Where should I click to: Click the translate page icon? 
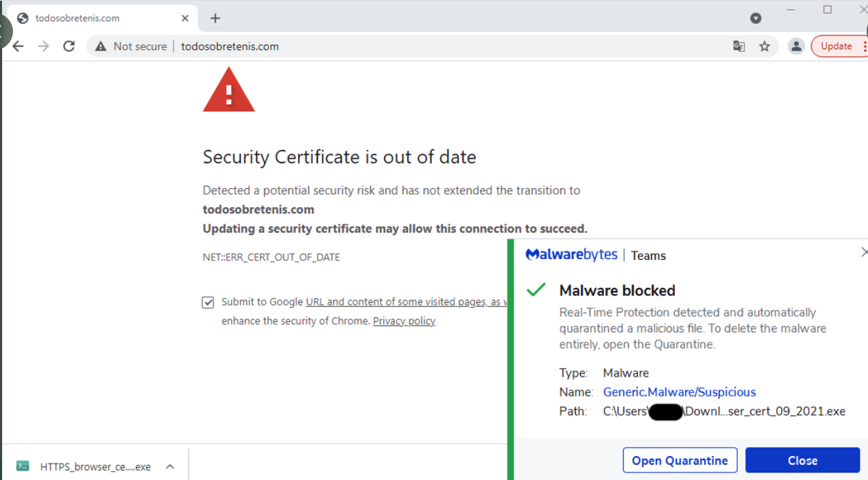[739, 46]
